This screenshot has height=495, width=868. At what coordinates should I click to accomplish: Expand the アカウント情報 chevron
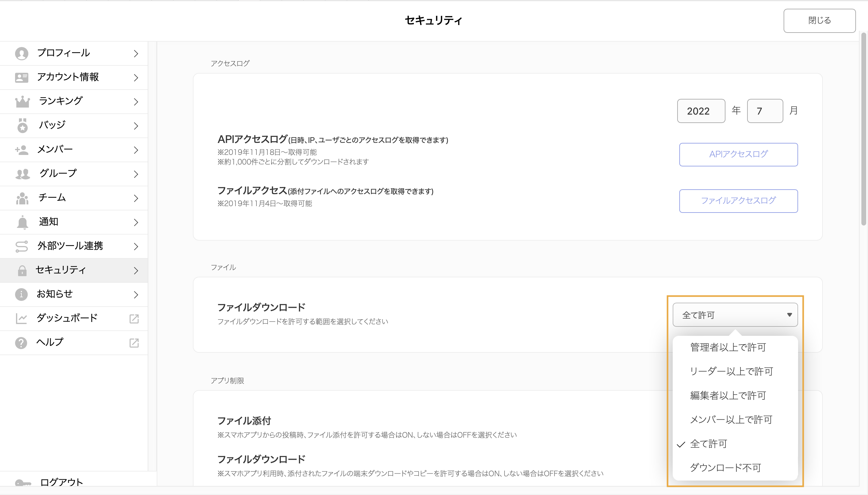click(136, 77)
